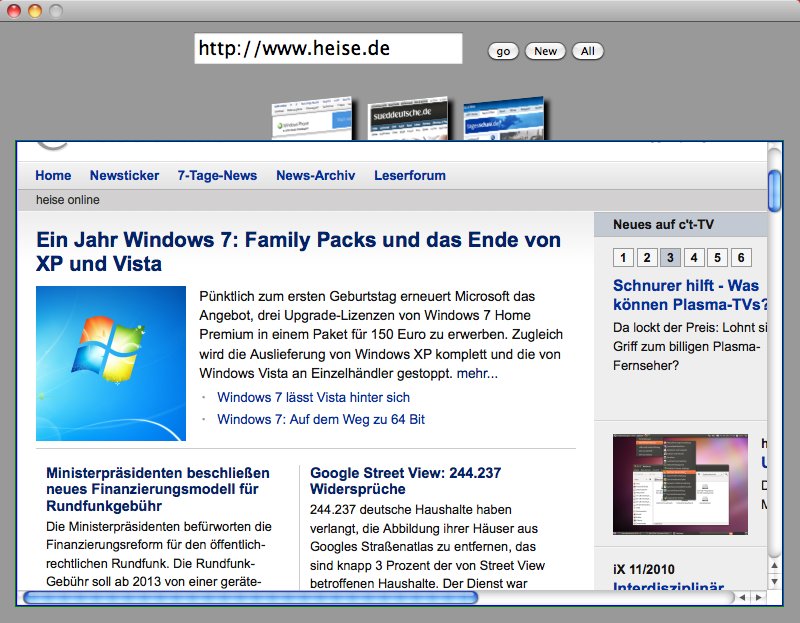
Task: Select c't-TV page 4
Action: (x=694, y=258)
